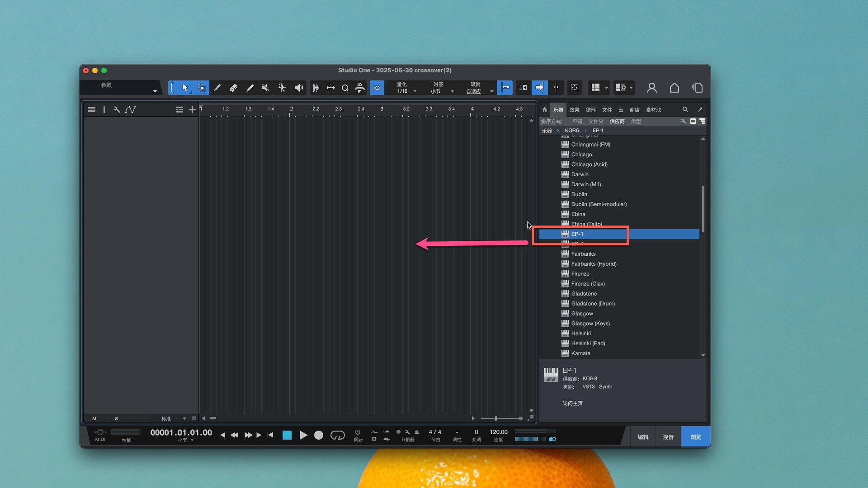Image resolution: width=868 pixels, height=488 pixels.
Task: Select the Arrow tool
Action: 185,88
